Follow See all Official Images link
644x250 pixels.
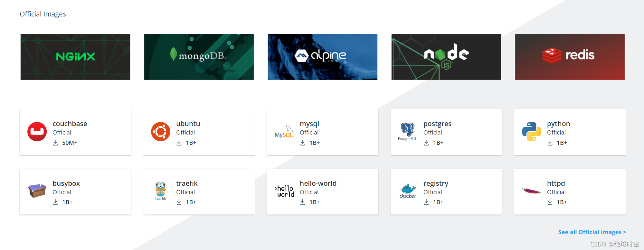(x=592, y=232)
